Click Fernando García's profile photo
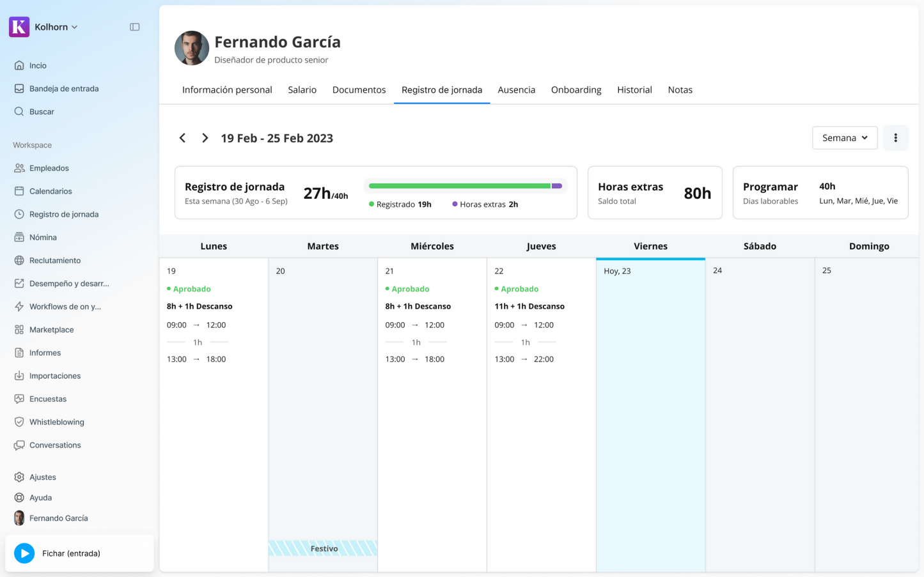The width and height of the screenshot is (924, 577). (x=192, y=48)
